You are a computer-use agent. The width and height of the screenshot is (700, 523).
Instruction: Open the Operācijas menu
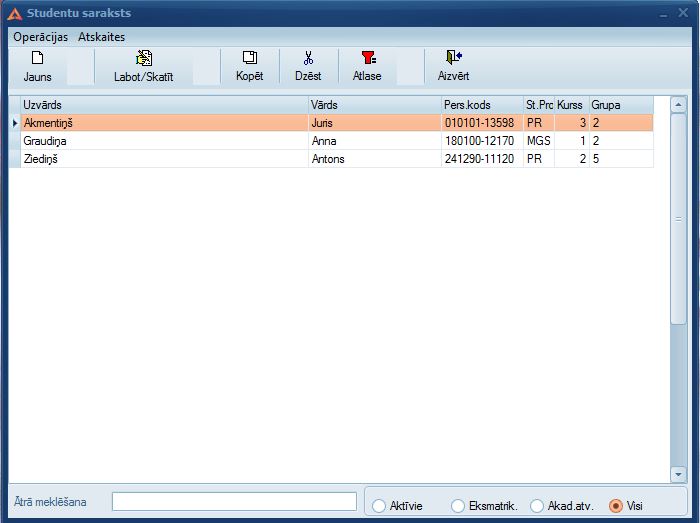41,37
